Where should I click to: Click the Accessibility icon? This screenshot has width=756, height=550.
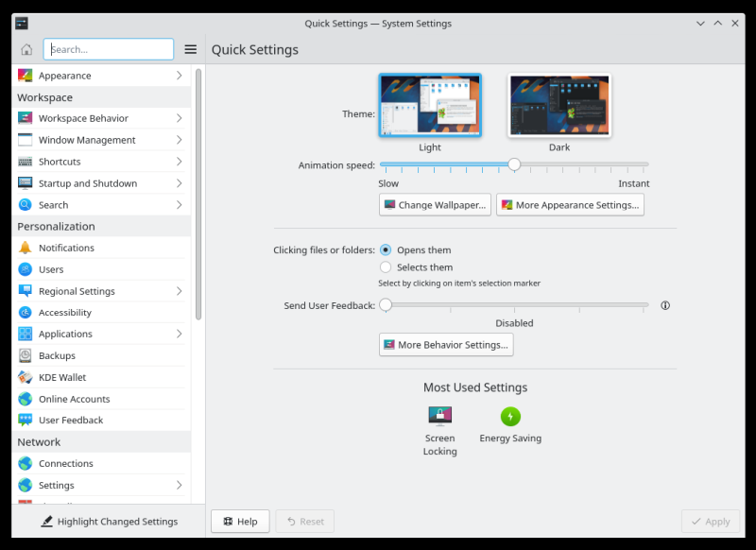click(x=26, y=313)
